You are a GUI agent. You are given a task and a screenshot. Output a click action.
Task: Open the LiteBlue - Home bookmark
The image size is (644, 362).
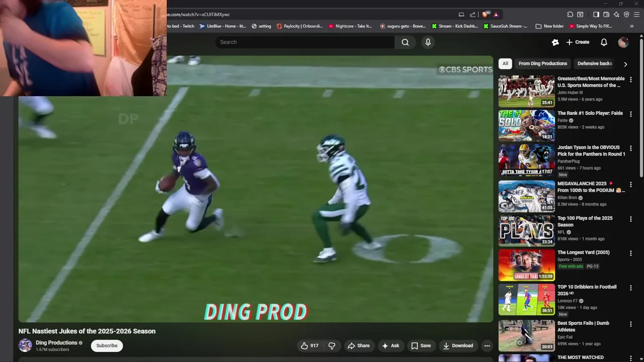pos(223,26)
